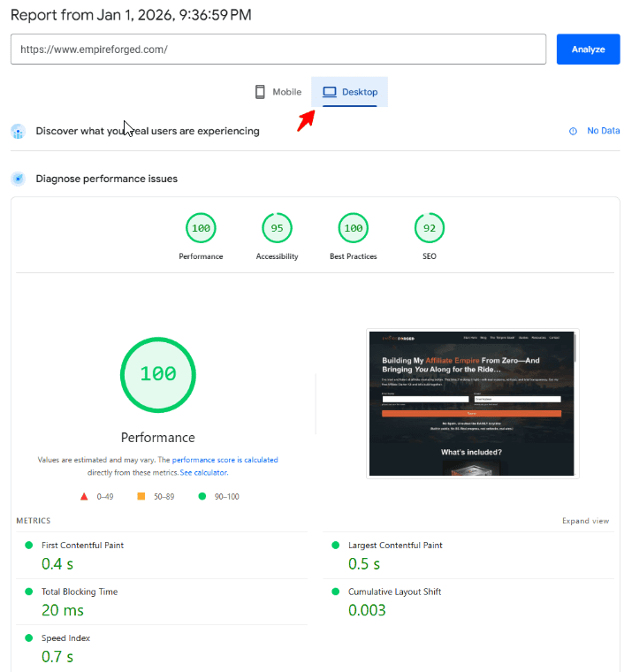Viewport: 624px width, 672px height.
Task: Click the First Contentful Paint green indicator
Action: (29, 546)
